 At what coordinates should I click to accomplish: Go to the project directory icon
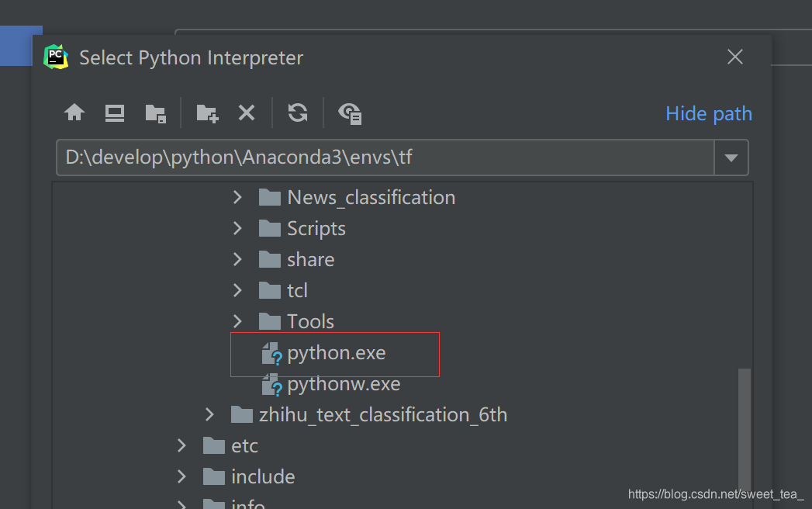[x=155, y=113]
